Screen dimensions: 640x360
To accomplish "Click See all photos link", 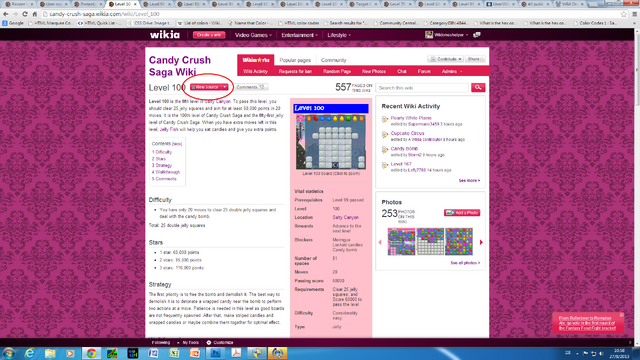I will coord(465,263).
